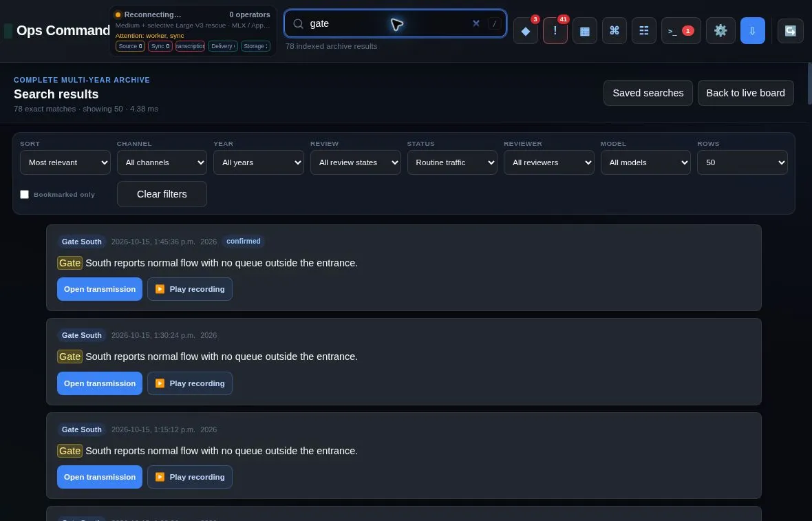Screen dimensions: 812x521
Task: Click the '78 indexed archive results' text
Action: point(332,46)
